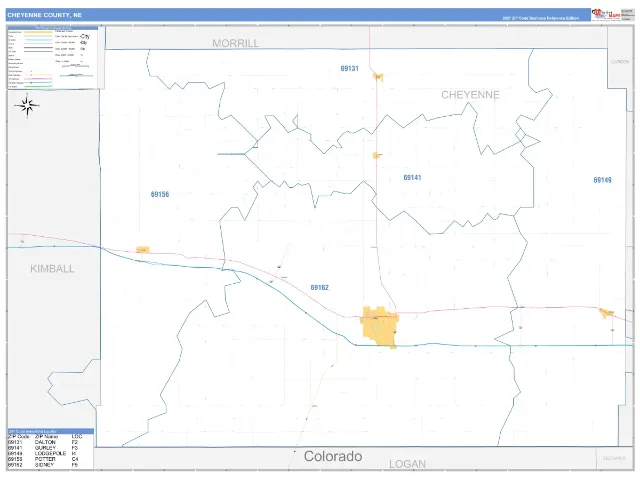Click the SEDGWICK county label

tap(614, 458)
